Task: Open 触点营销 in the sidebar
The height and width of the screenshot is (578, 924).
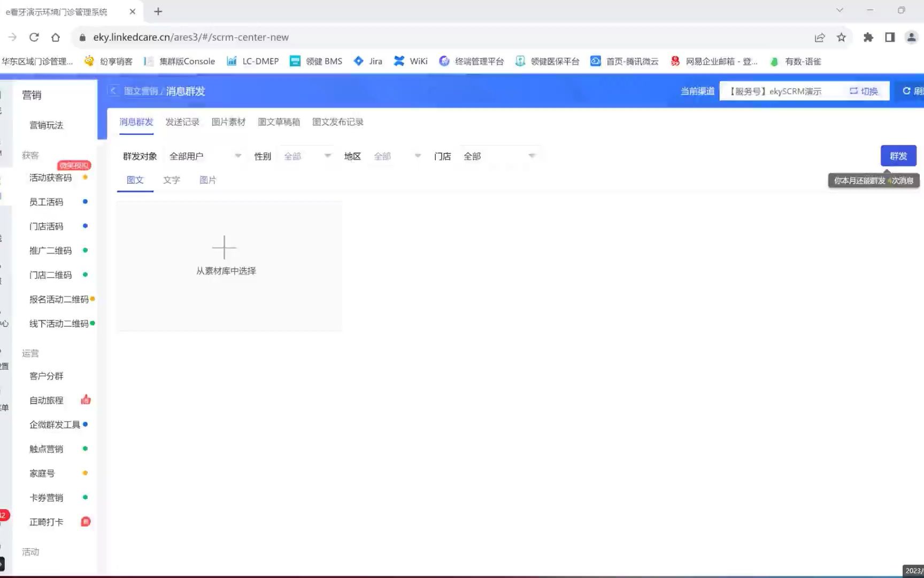Action: (47, 449)
